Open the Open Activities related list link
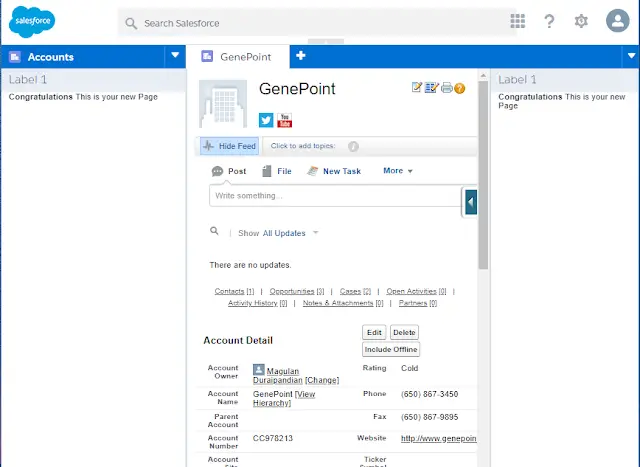 416,291
